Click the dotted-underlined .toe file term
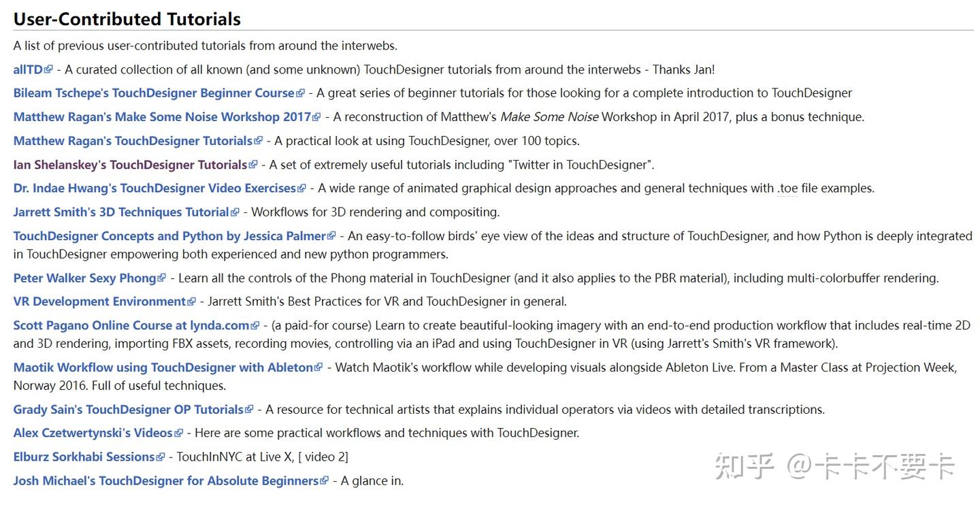 point(788,189)
